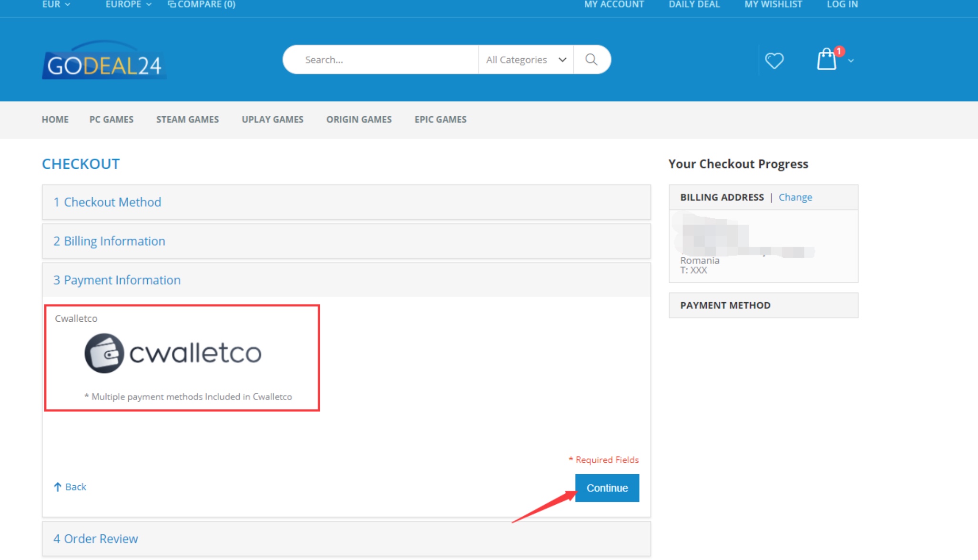Open the Epic Games menu

pos(440,120)
